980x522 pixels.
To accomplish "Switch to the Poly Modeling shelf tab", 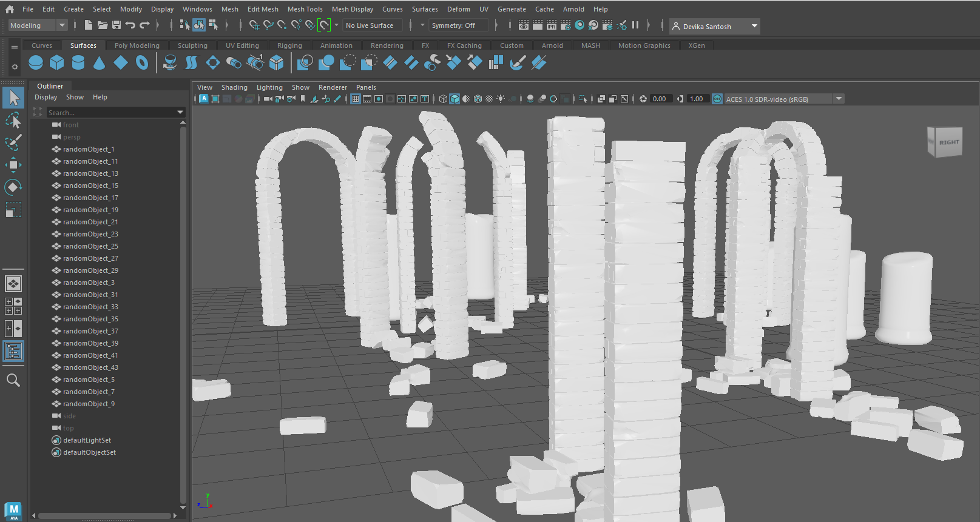I will (137, 45).
